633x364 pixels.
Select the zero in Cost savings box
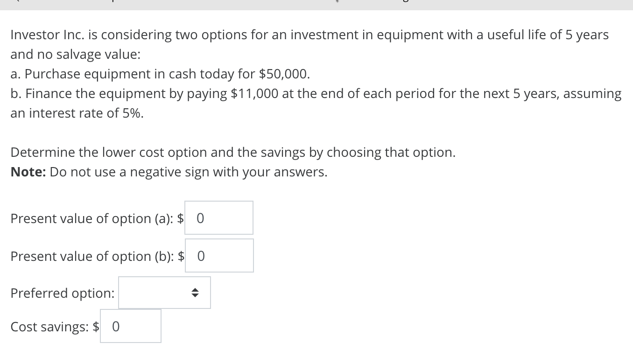116,327
